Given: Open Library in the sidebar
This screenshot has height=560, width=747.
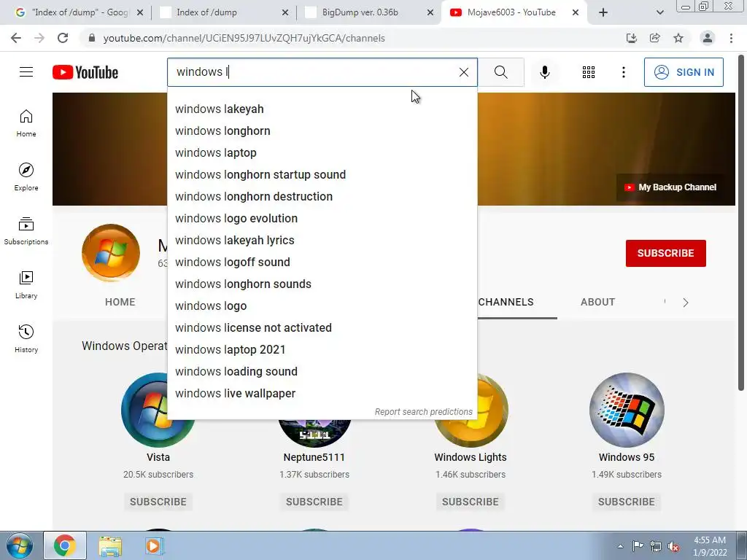Looking at the screenshot, I should [x=26, y=285].
